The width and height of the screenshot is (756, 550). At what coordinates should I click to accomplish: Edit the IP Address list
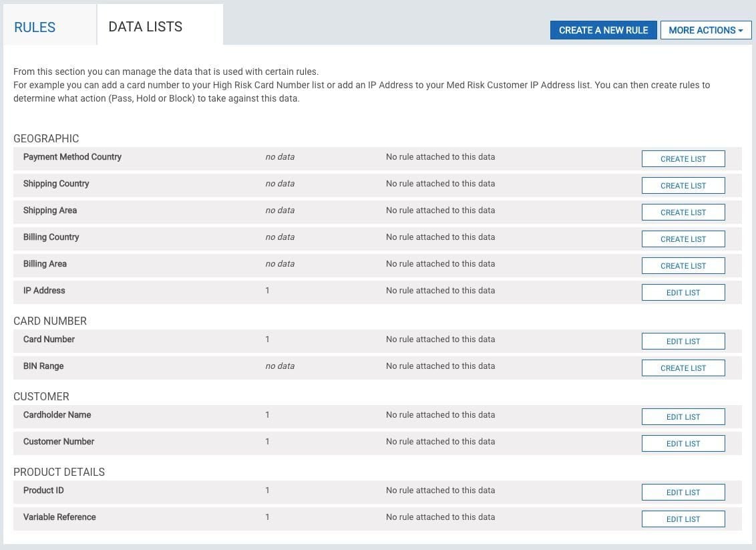(683, 293)
